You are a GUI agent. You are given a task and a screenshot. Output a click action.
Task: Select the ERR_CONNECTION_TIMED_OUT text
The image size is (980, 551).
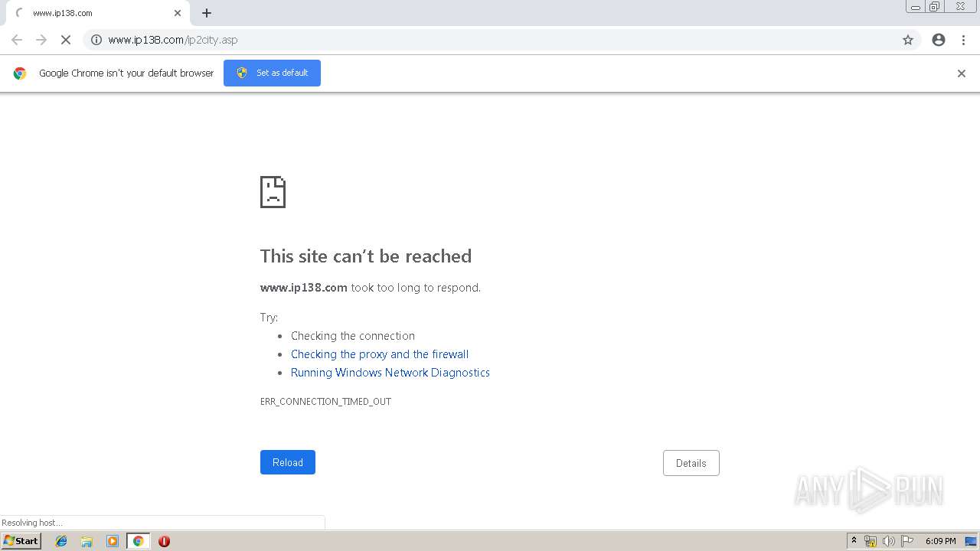[x=325, y=402]
